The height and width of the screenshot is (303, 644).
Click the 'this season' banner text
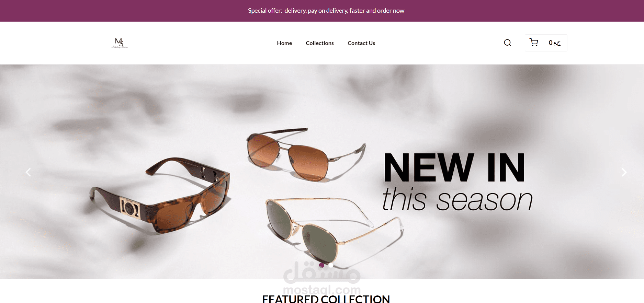pyautogui.click(x=457, y=199)
